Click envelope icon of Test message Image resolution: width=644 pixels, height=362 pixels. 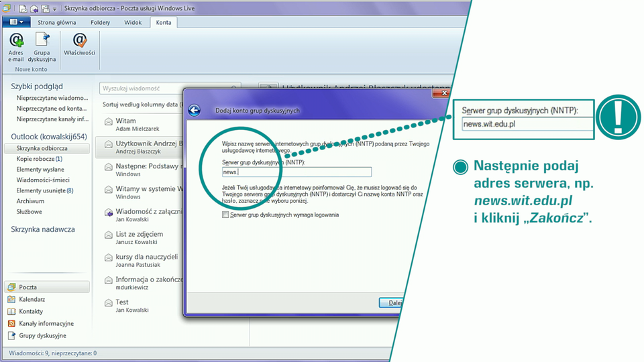click(x=109, y=303)
